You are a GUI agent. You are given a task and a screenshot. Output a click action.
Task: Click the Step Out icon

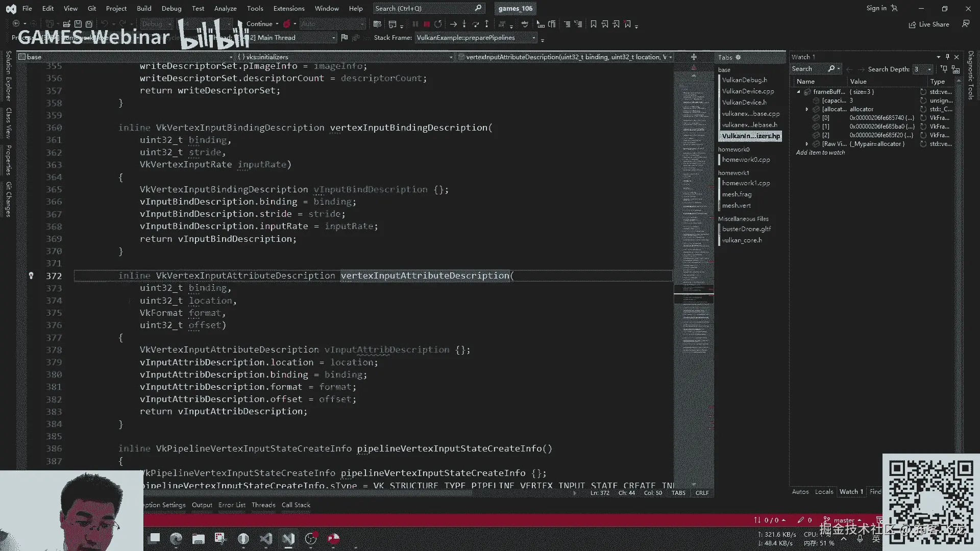[x=486, y=24]
